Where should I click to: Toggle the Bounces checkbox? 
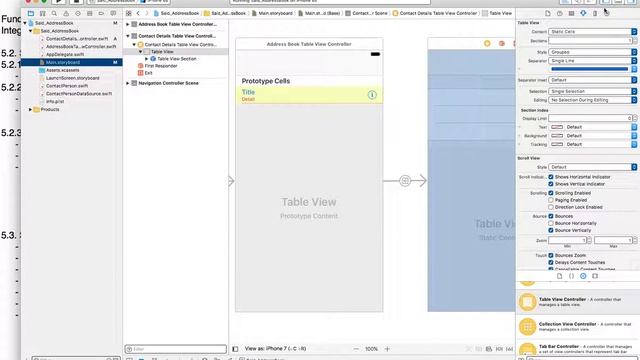point(551,216)
